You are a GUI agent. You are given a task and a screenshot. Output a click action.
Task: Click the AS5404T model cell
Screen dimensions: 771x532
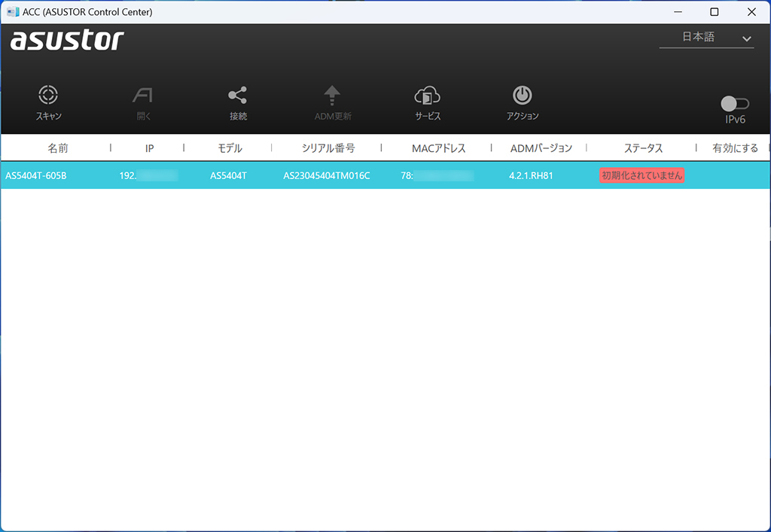coord(228,175)
